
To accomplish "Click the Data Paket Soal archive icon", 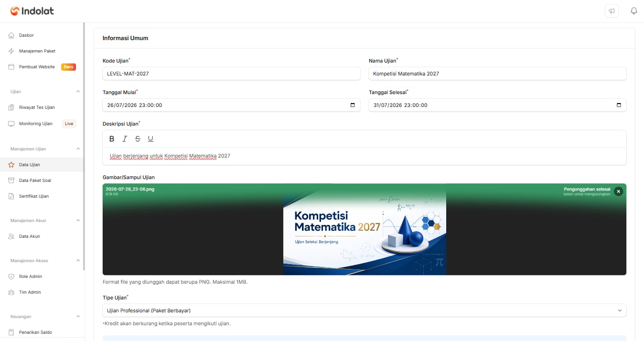I will pos(11,181).
